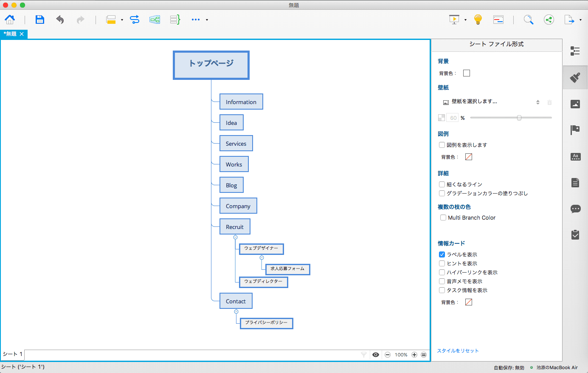Add a relationship line
Screen dimensions: 588x373
[x=135, y=20]
